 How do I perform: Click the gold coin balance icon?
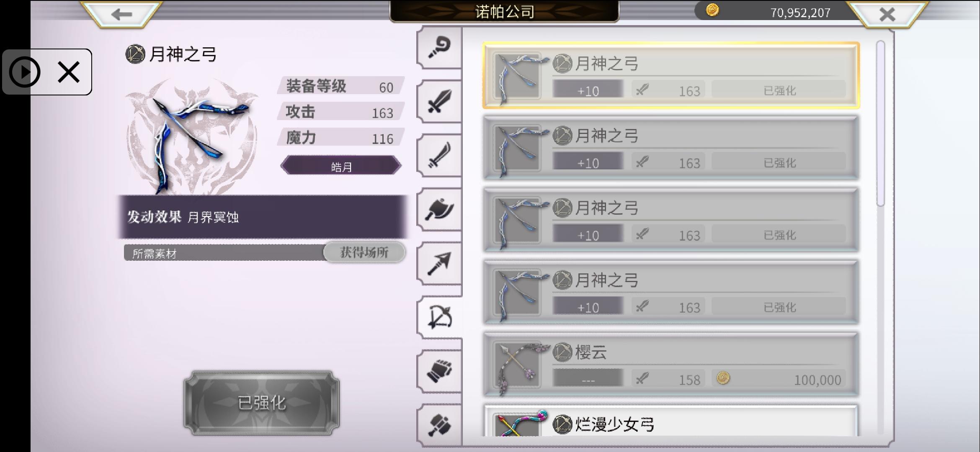712,10
